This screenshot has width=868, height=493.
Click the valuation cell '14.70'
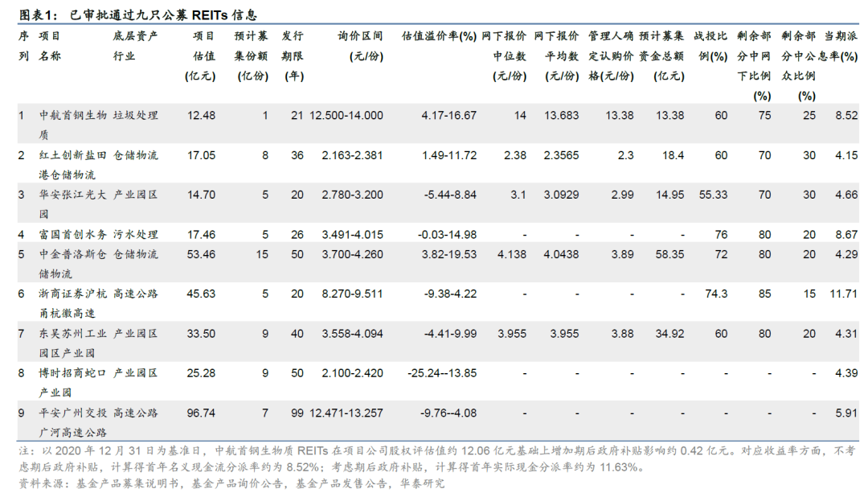click(202, 195)
